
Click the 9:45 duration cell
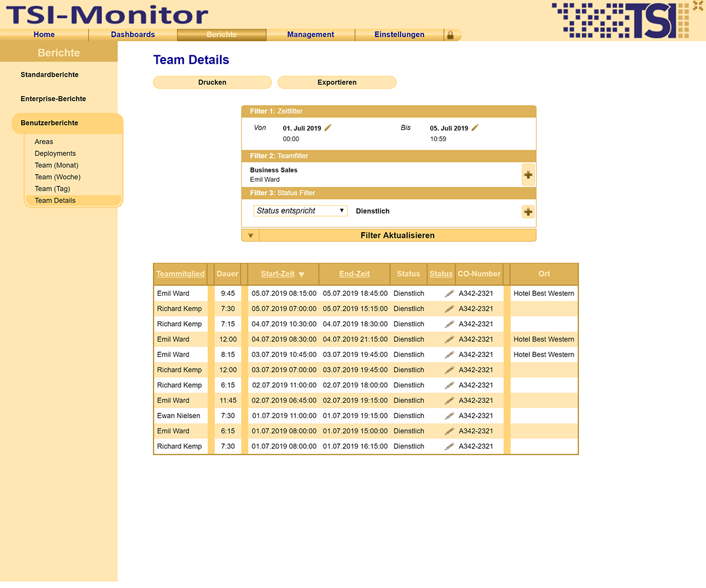pyautogui.click(x=228, y=293)
